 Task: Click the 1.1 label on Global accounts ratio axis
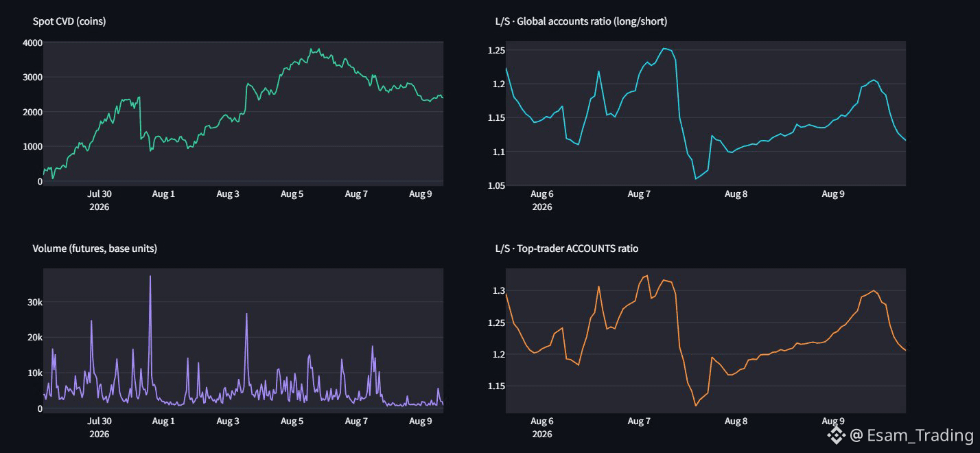(x=499, y=152)
